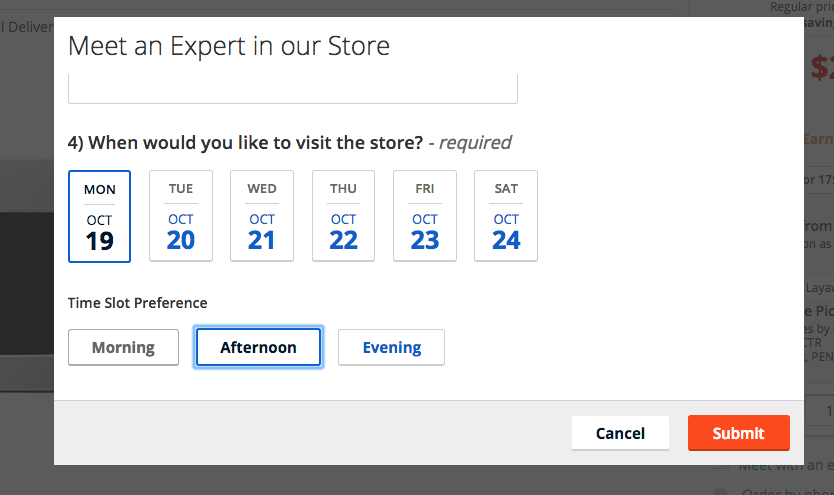The width and height of the screenshot is (834, 495).
Task: Select Afternoon time slot
Action: pyautogui.click(x=258, y=347)
